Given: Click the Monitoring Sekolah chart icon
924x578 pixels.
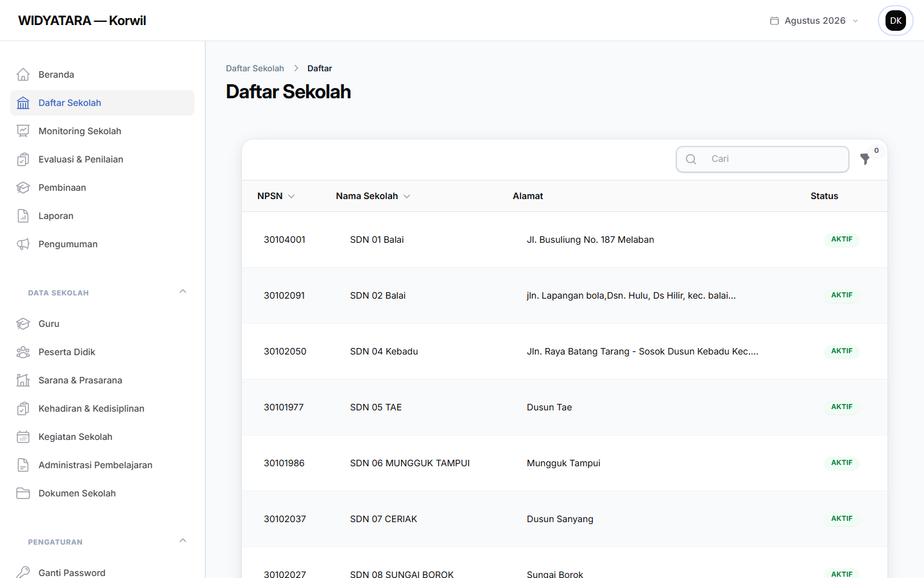Looking at the screenshot, I should (23, 131).
